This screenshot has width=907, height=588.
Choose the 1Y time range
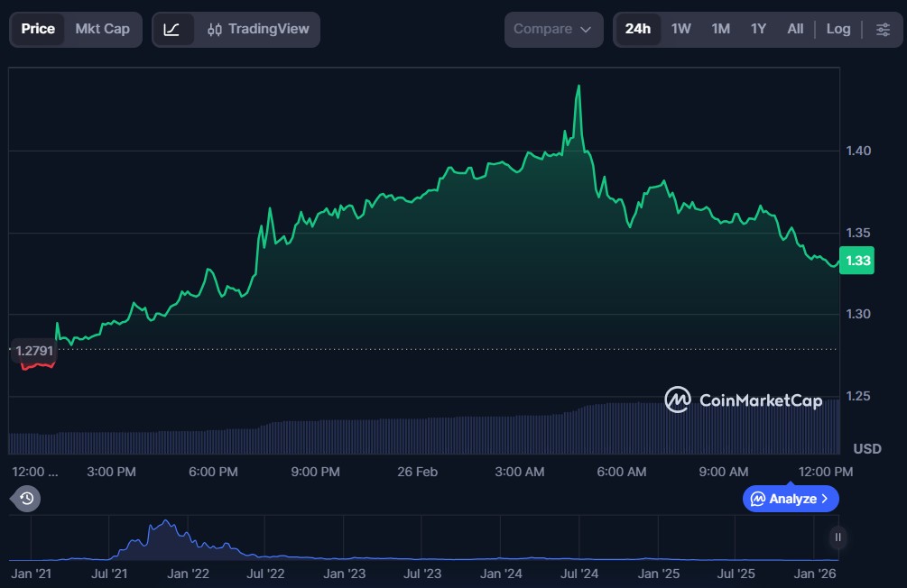pyautogui.click(x=758, y=29)
